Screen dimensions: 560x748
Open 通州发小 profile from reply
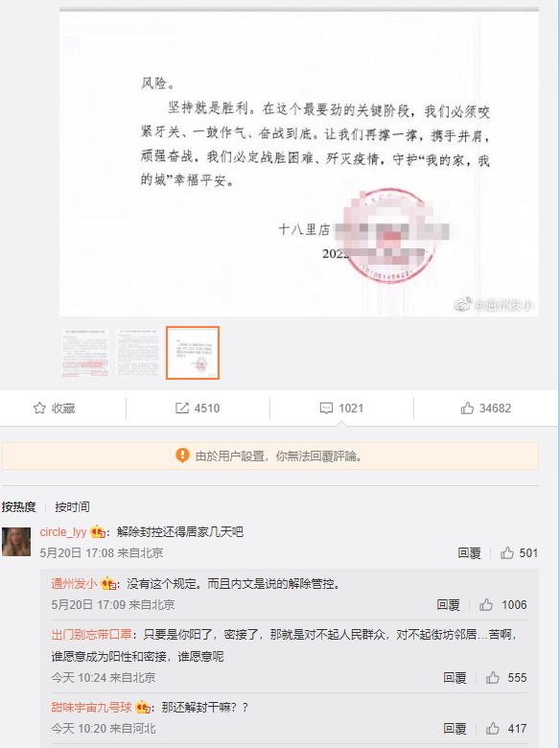tap(75, 583)
